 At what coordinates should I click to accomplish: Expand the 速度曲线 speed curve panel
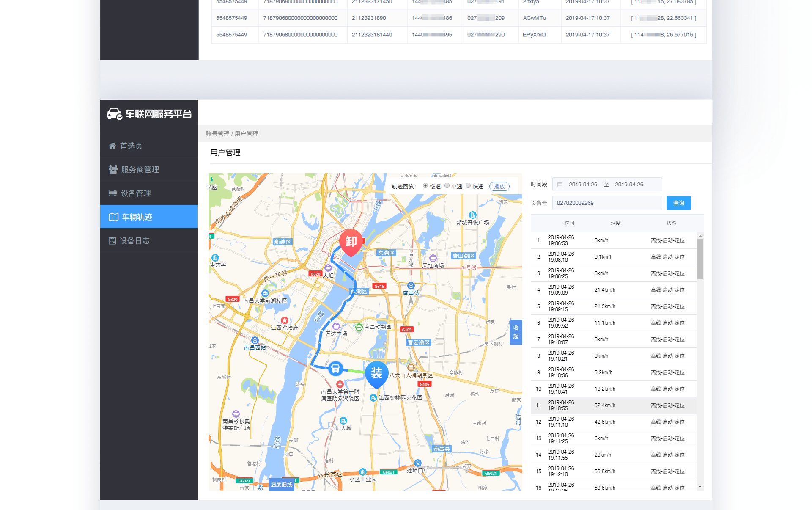282,484
